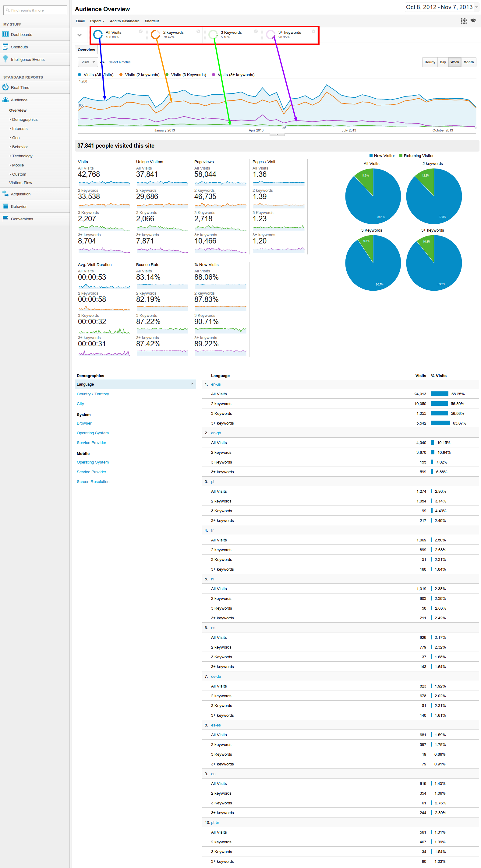The height and width of the screenshot is (868, 481).
Task: Open the Real-Time report icon
Action: coord(5,87)
